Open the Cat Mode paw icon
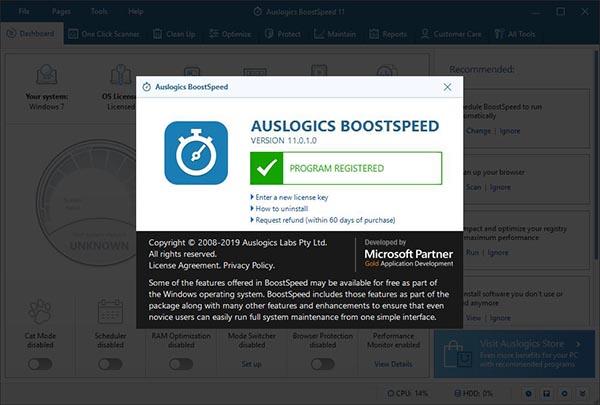 tap(40, 311)
